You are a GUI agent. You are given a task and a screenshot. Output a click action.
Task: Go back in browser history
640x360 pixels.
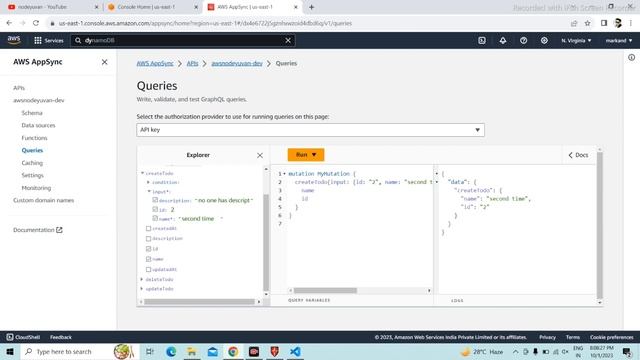9,23
